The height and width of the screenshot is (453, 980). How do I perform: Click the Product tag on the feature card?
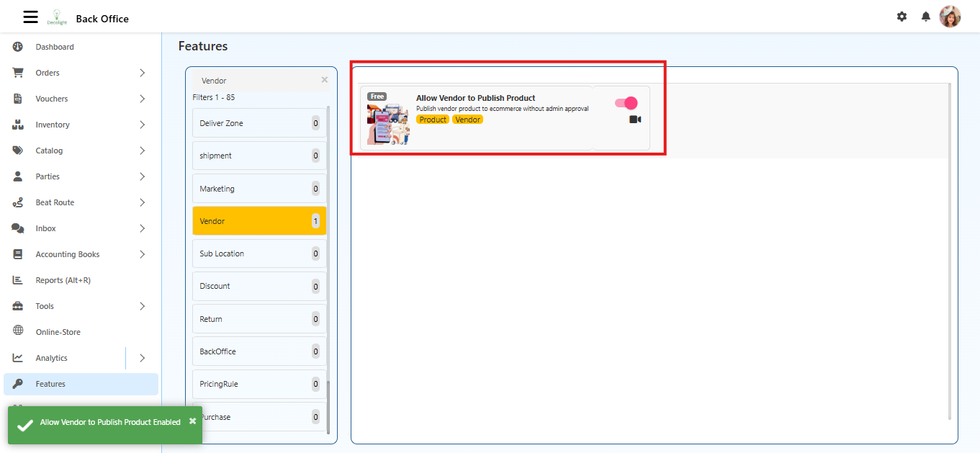click(x=433, y=119)
